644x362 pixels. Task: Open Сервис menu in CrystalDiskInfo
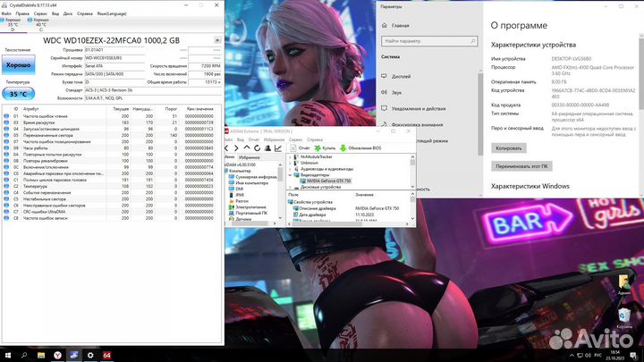[x=40, y=13]
